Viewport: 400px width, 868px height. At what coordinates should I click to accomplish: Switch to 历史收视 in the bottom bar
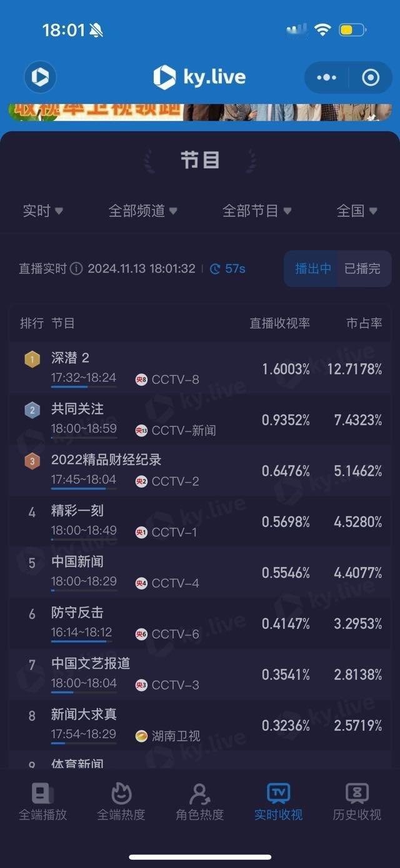[x=357, y=801]
